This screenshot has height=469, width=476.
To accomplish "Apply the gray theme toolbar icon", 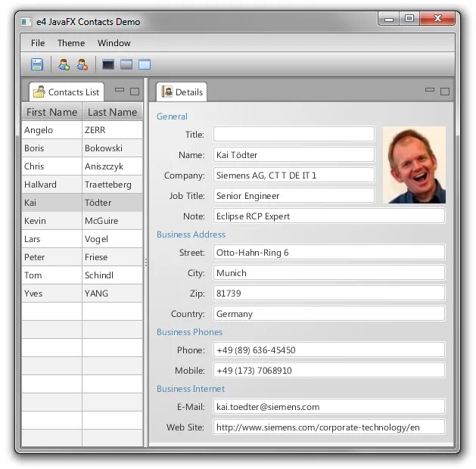I will [x=126, y=64].
